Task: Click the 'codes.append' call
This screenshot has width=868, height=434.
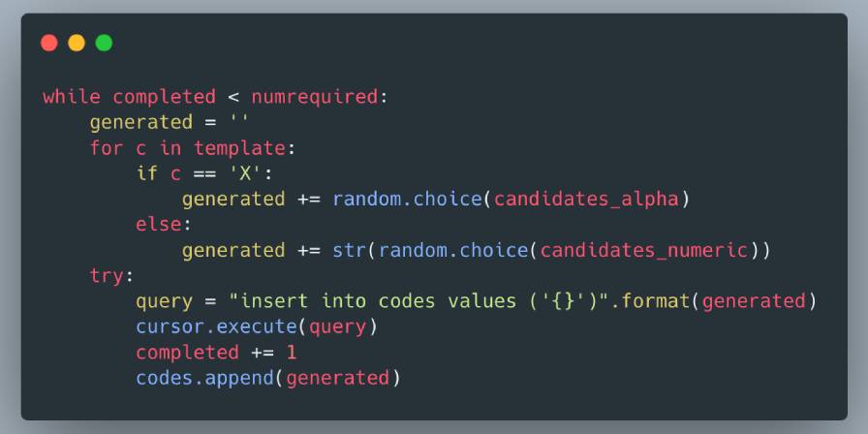Action: point(204,378)
